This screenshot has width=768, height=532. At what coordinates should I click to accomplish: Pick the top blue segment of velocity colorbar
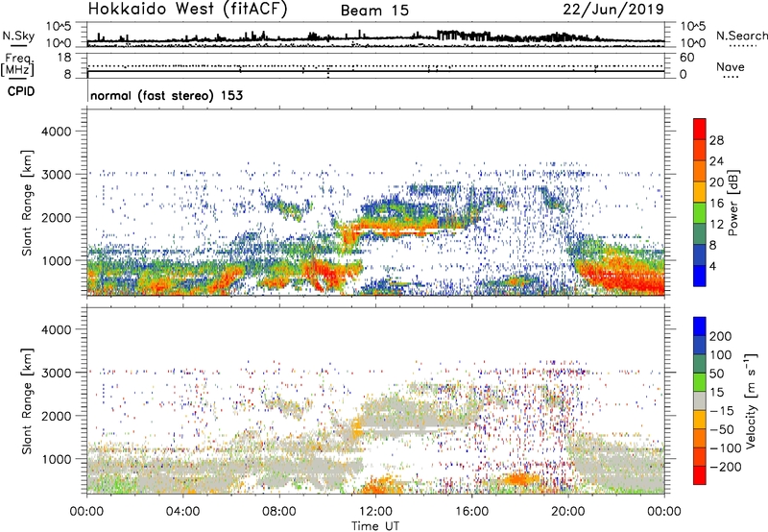coord(700,326)
